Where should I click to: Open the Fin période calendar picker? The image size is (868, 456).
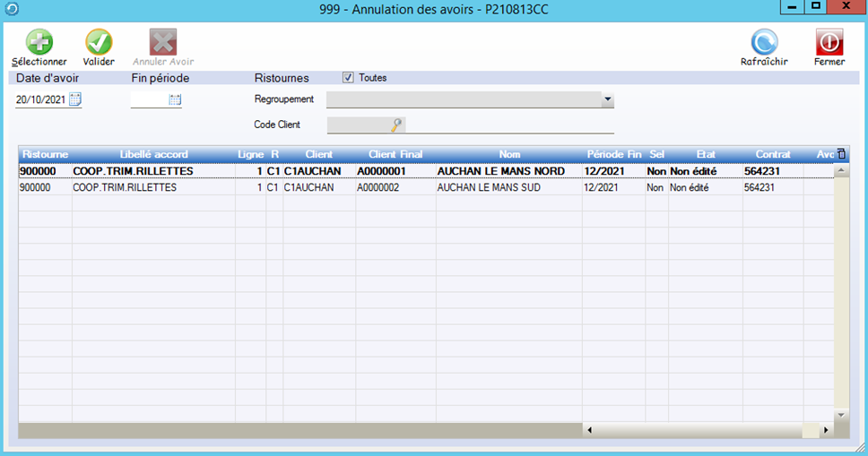point(175,99)
